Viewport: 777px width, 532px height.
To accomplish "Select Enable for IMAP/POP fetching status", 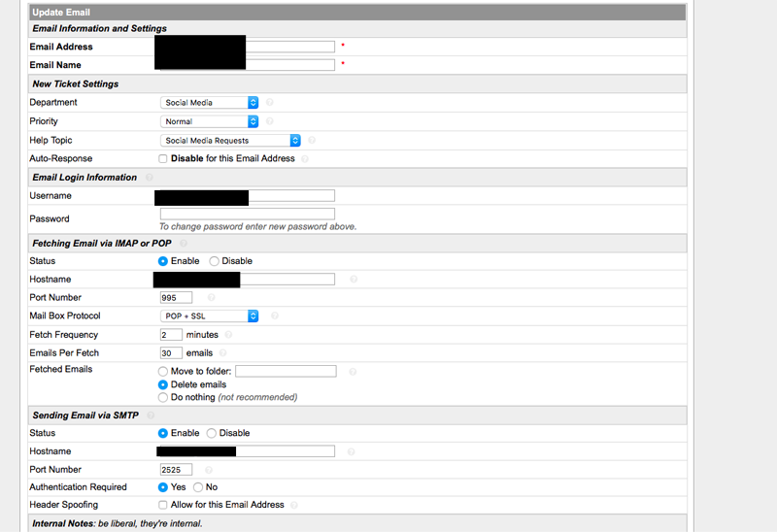I will point(162,261).
